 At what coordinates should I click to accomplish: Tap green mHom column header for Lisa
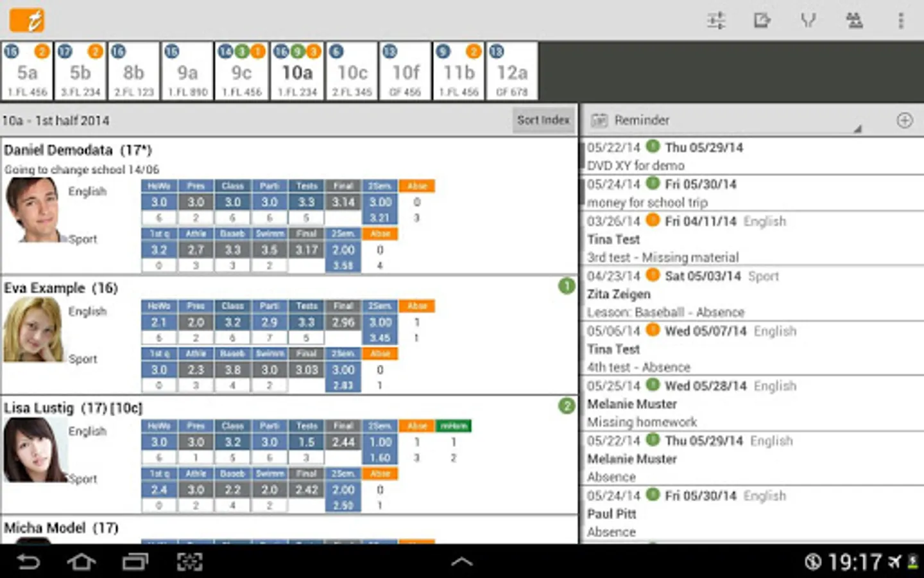(x=454, y=426)
